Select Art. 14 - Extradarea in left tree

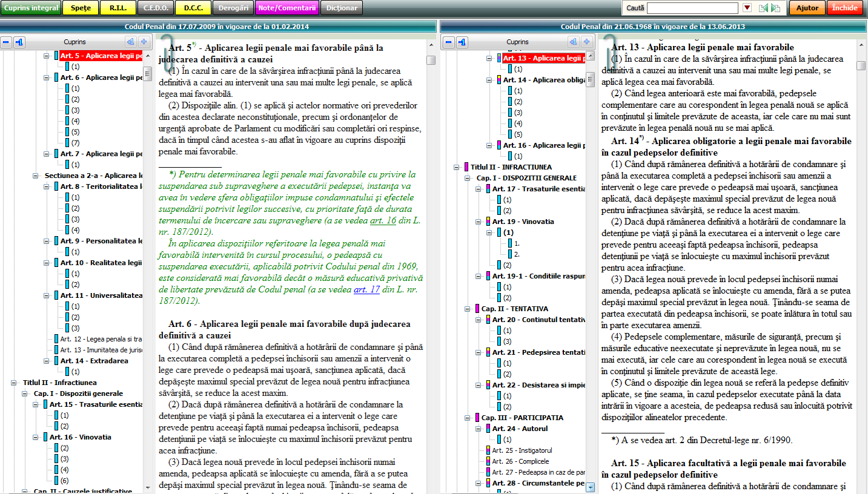click(94, 361)
